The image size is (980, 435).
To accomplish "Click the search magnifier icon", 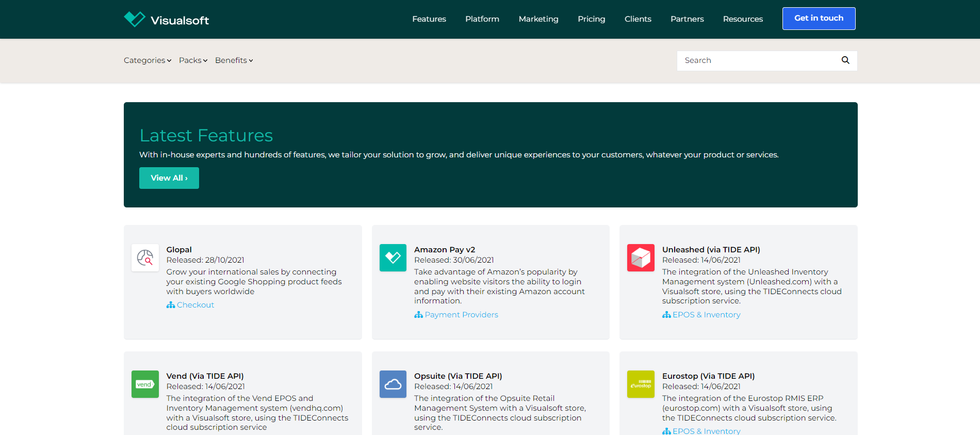I will 845,60.
